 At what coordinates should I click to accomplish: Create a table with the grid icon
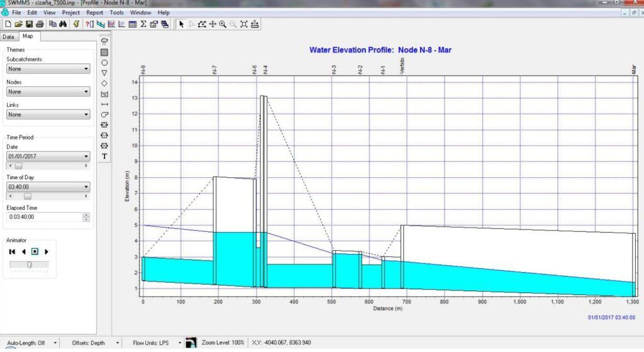tap(132, 25)
